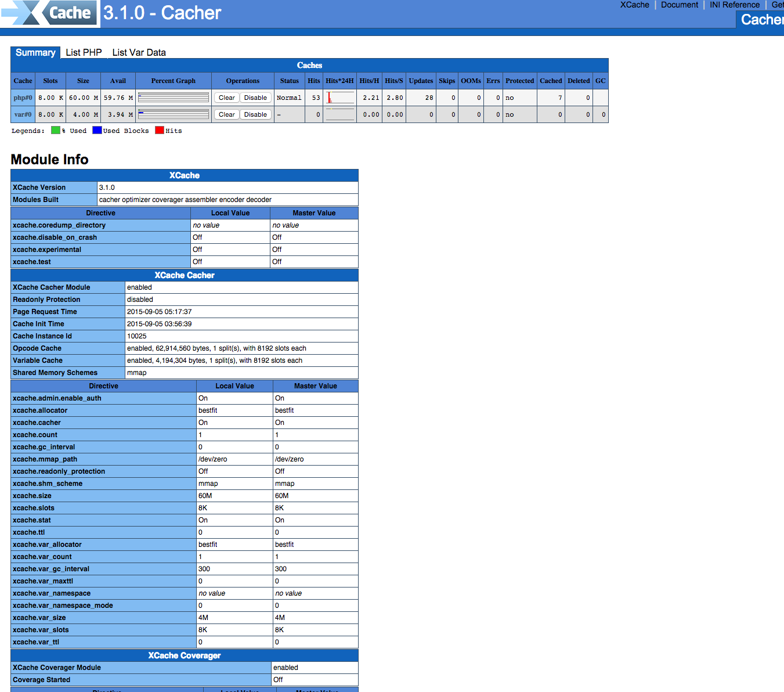Image resolution: width=784 pixels, height=692 pixels.
Task: Click the Avail column header
Action: tap(118, 81)
